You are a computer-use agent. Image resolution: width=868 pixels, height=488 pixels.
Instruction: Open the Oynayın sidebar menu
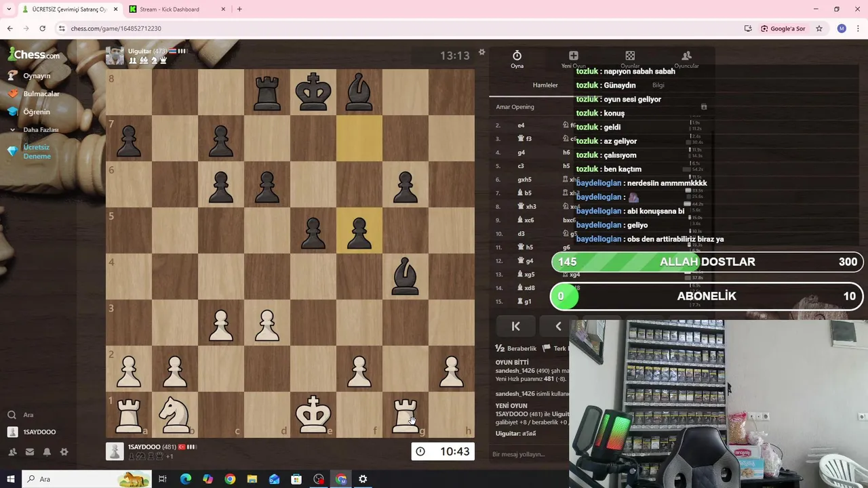37,76
